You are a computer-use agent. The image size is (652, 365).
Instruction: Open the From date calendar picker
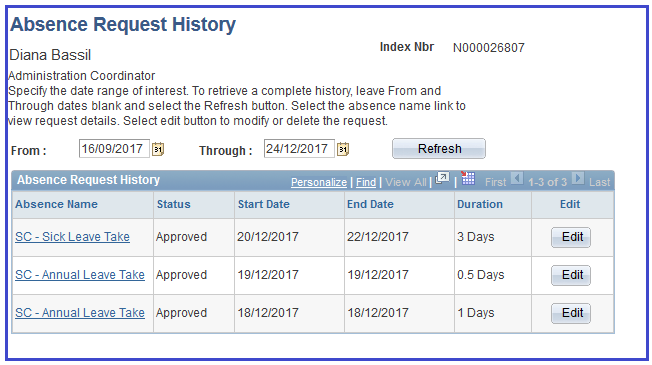[158, 149]
